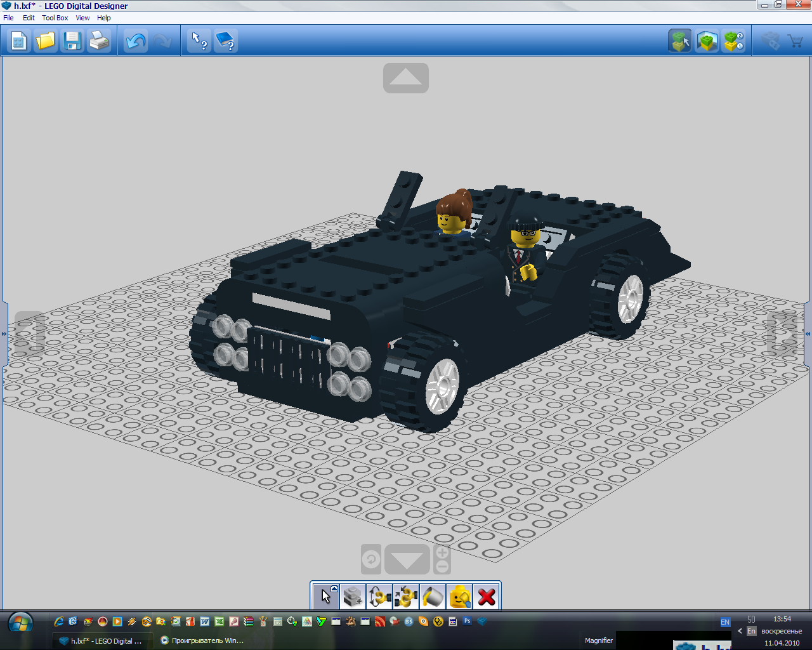Click the Undo arrow in toolbar
This screenshot has width=812, height=650.
click(136, 42)
